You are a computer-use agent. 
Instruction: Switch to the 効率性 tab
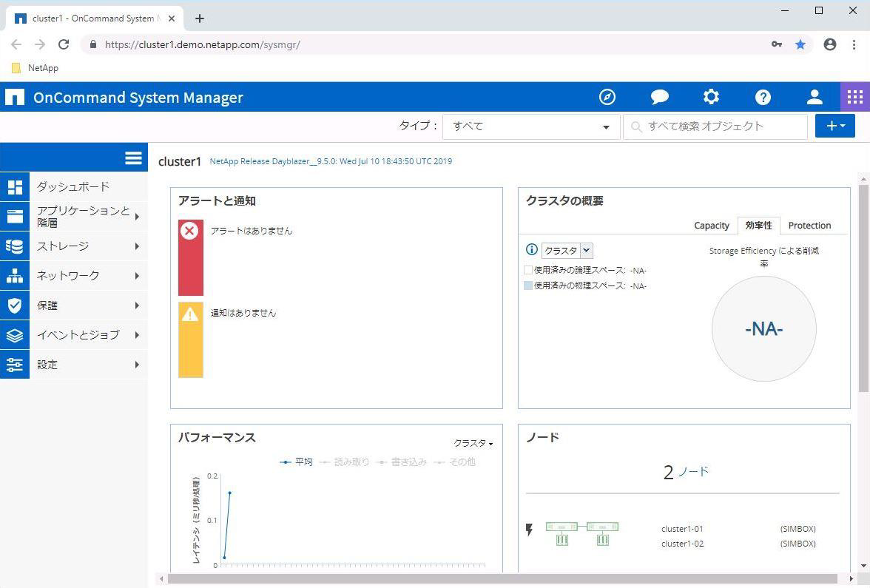pos(758,225)
